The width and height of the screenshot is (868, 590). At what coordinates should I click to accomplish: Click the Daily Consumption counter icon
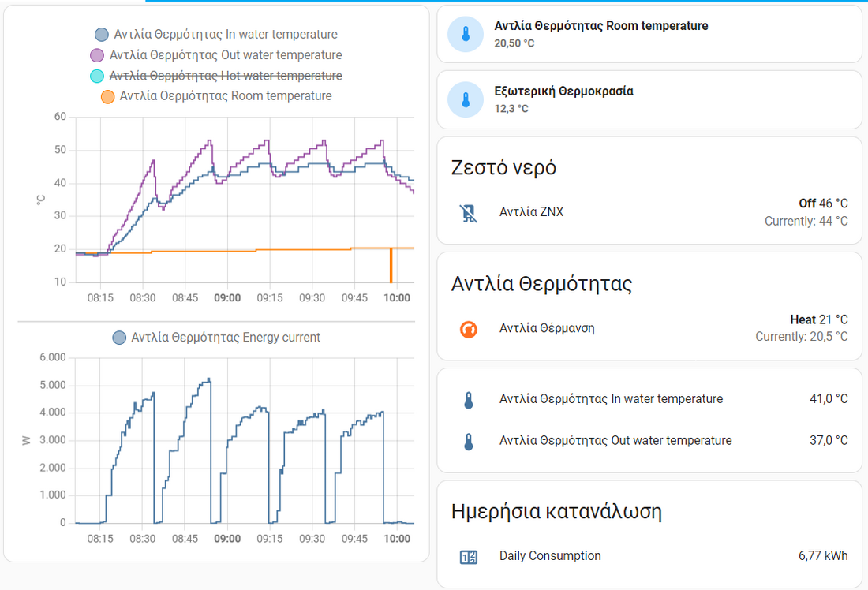point(469,557)
